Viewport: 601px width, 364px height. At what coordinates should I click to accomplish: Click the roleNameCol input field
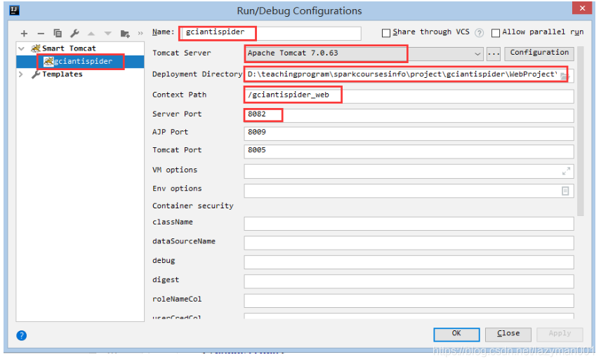pyautogui.click(x=409, y=300)
